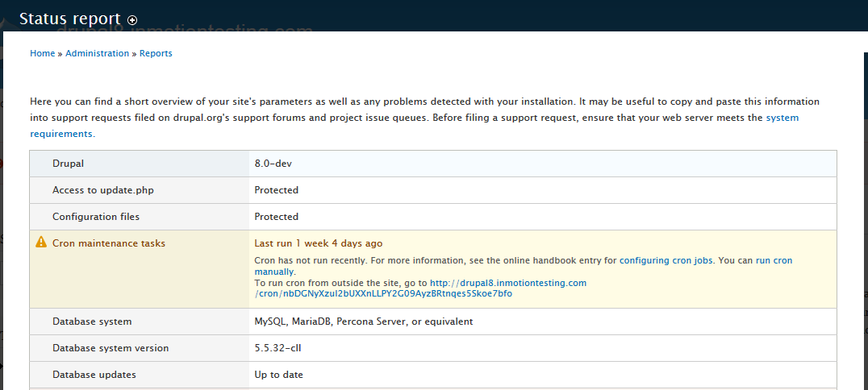Go to the Home breadcrumb link
The width and height of the screenshot is (868, 390).
[x=42, y=53]
